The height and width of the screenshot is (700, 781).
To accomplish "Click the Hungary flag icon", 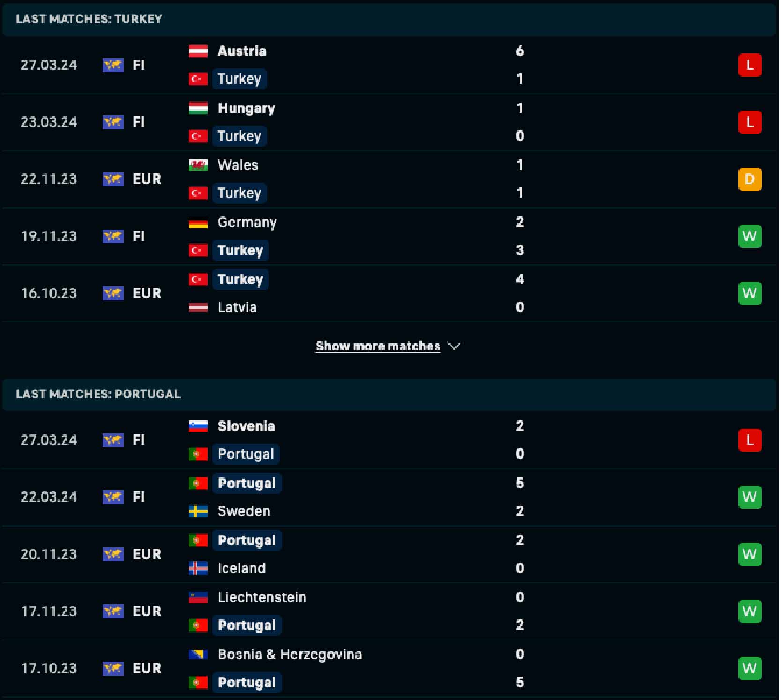I will (x=198, y=108).
